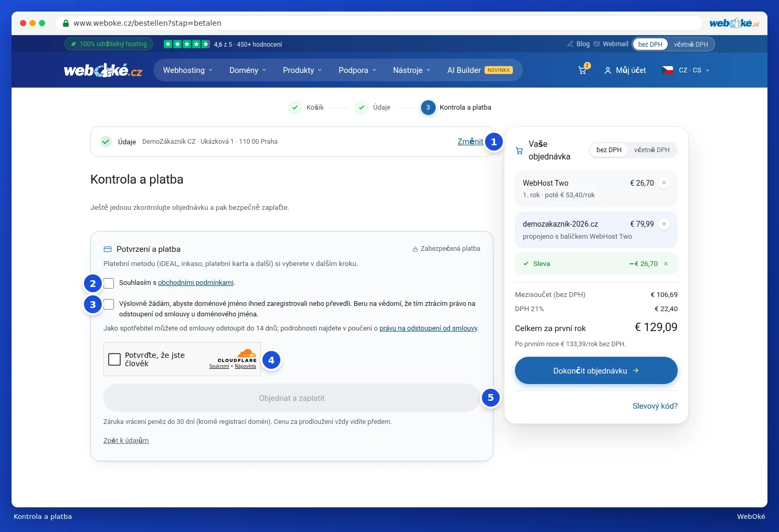
Task: Click the WebOké.cz logo in navigation bar
Action: click(103, 70)
